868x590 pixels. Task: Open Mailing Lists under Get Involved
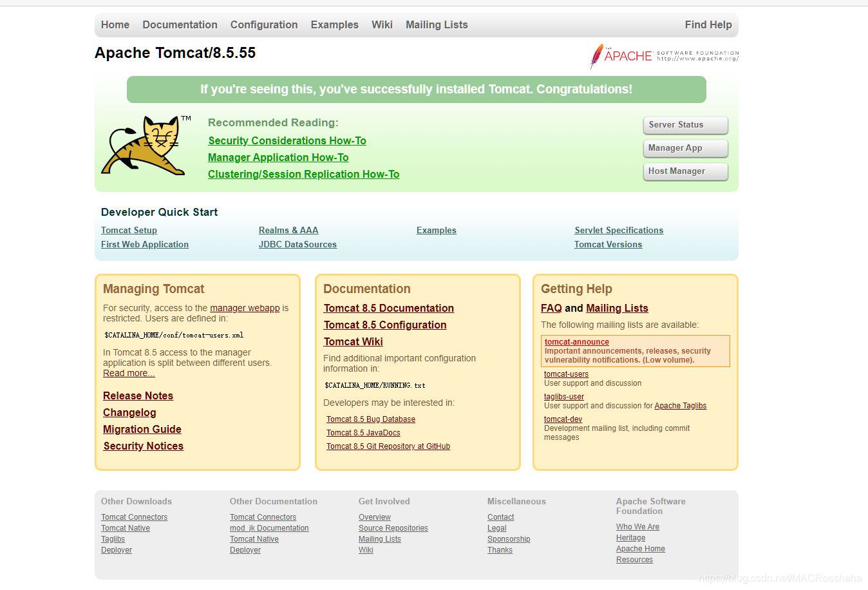coord(380,539)
